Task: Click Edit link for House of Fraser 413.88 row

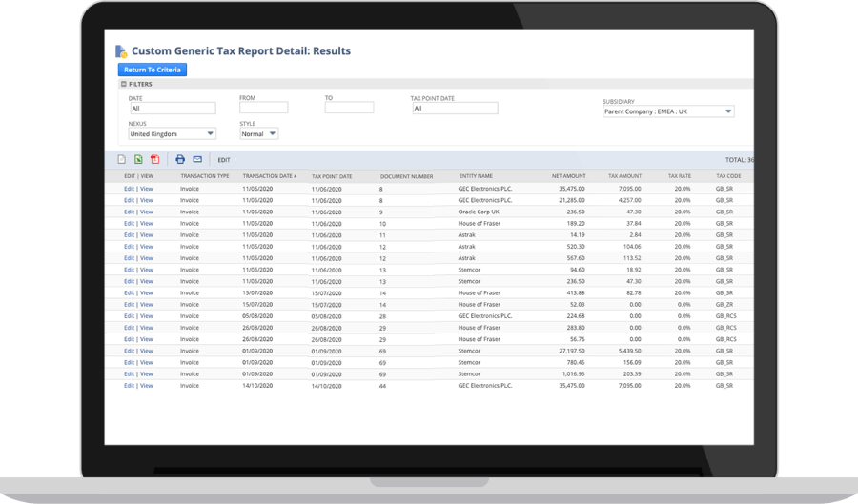Action: coord(129,293)
